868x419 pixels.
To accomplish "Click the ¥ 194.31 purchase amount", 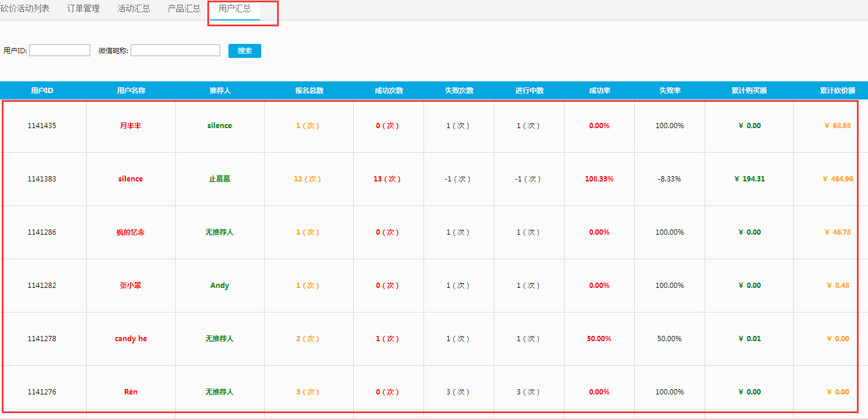I will pos(750,179).
